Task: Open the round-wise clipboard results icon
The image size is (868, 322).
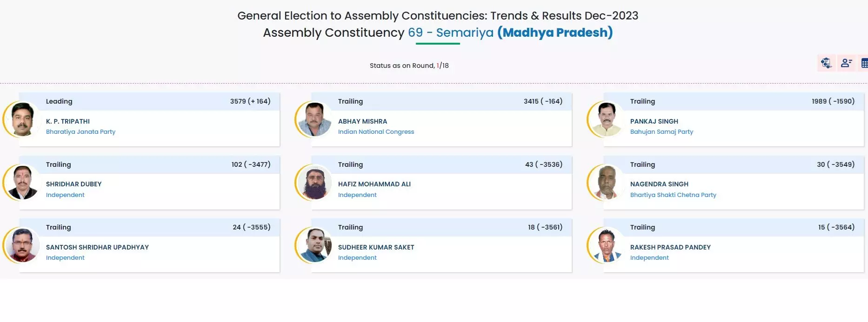Action: click(x=826, y=63)
